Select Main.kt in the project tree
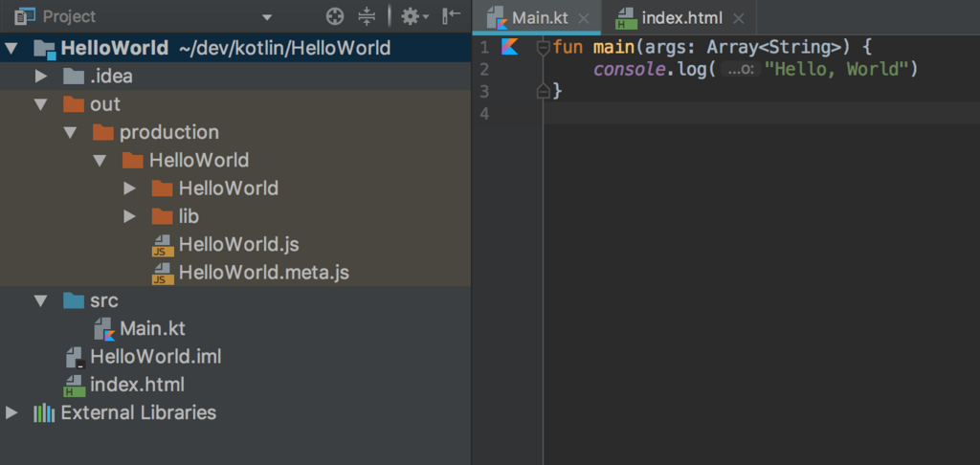The image size is (980, 465). (152, 329)
